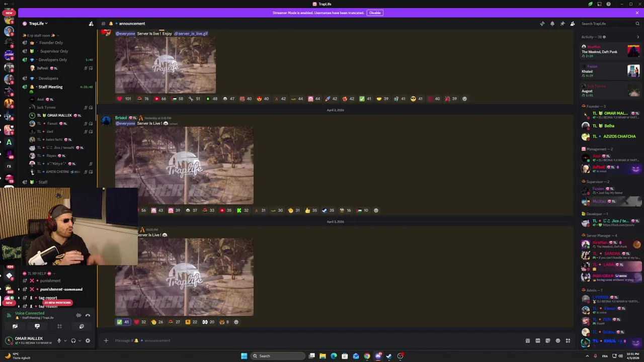The height and width of the screenshot is (362, 644).
Task: Open User Settings gear
Action: (x=88, y=341)
